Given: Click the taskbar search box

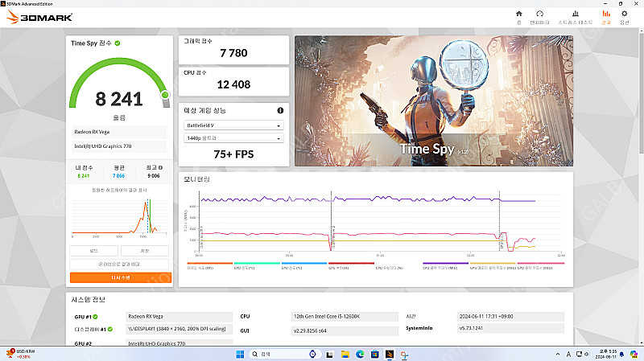Looking at the screenshot, I should pyautogui.click(x=283, y=354).
